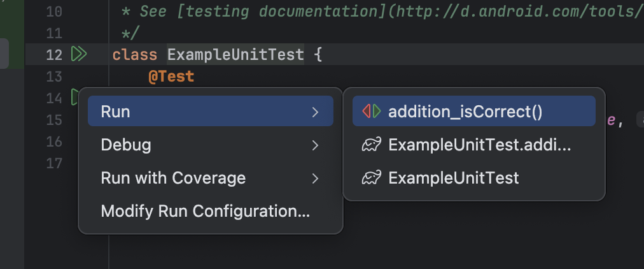The image size is (644, 269).
Task: Expand the Run submenu chevron
Action: click(x=315, y=112)
